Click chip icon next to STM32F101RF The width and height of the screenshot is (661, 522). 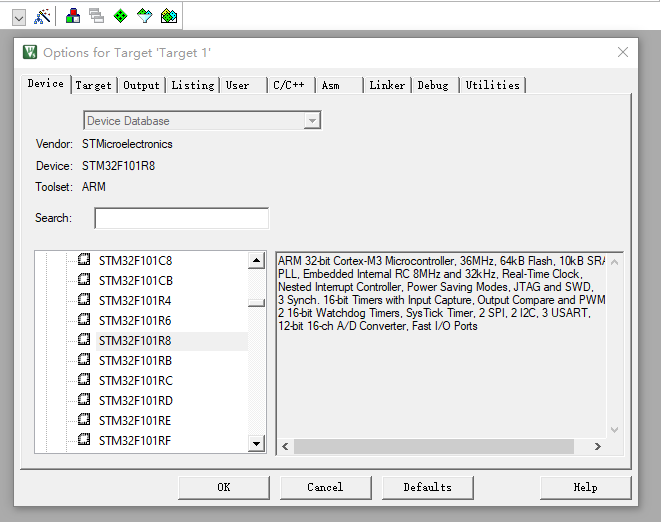point(84,439)
